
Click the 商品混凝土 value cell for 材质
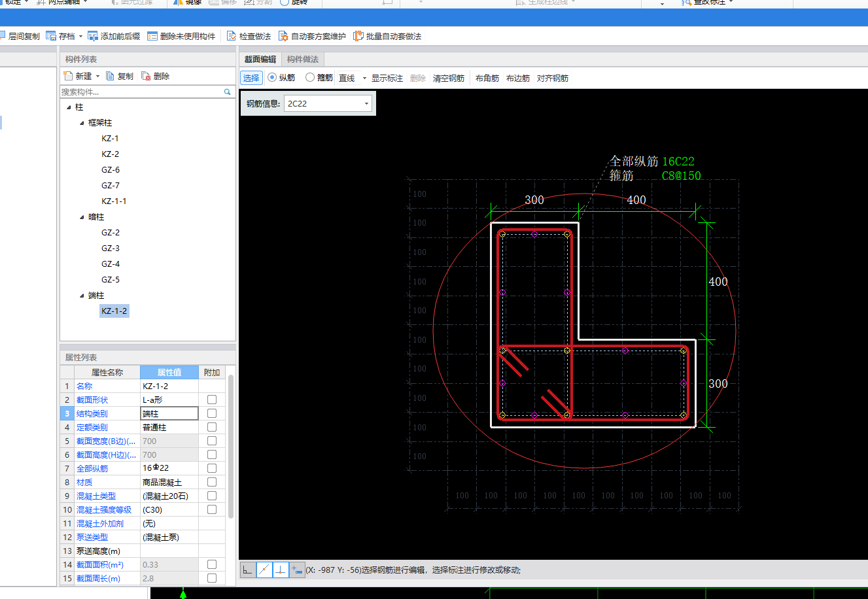(x=169, y=482)
